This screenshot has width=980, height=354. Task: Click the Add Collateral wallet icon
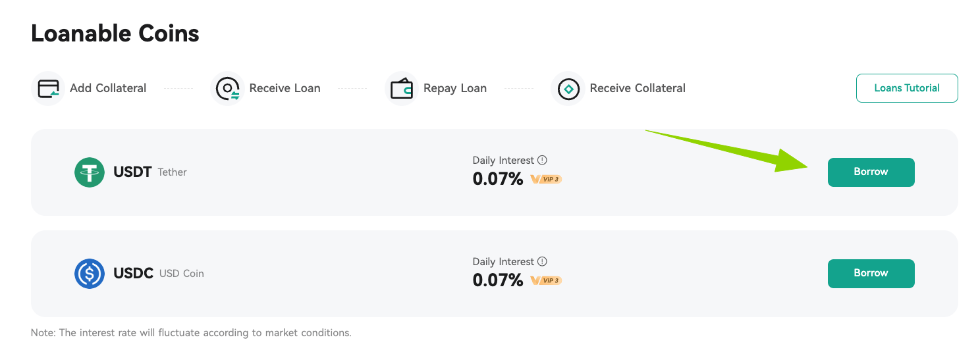[x=49, y=88]
